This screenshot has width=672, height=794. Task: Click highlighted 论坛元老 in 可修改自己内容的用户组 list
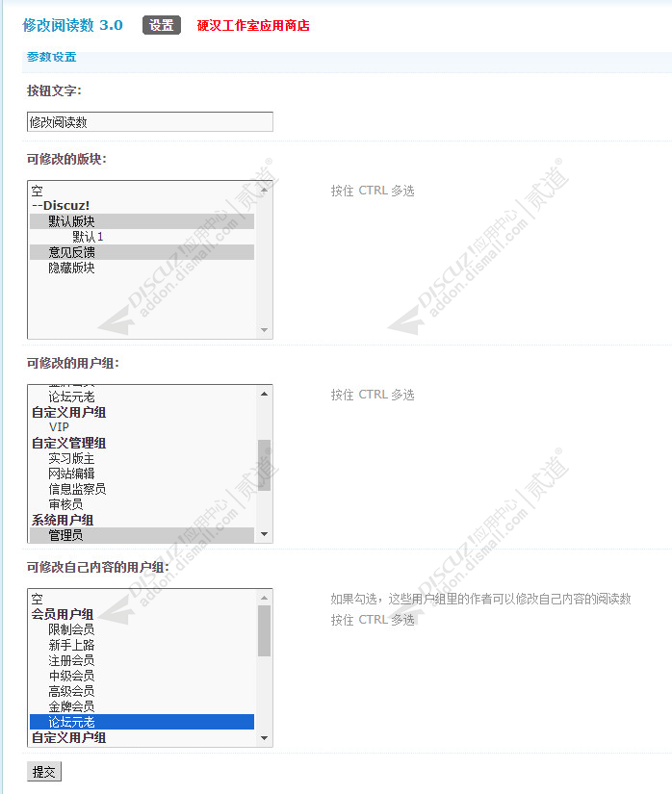click(142, 722)
